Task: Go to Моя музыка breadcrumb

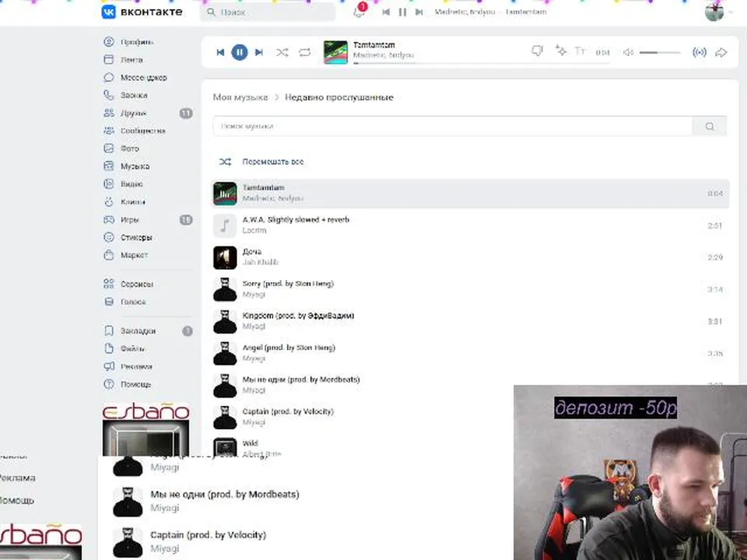Action: tap(240, 97)
